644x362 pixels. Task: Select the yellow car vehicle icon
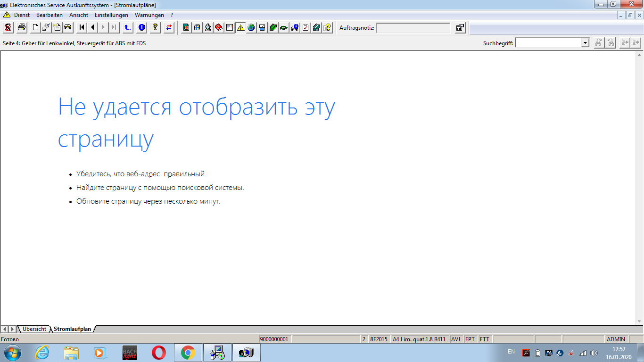[67, 27]
